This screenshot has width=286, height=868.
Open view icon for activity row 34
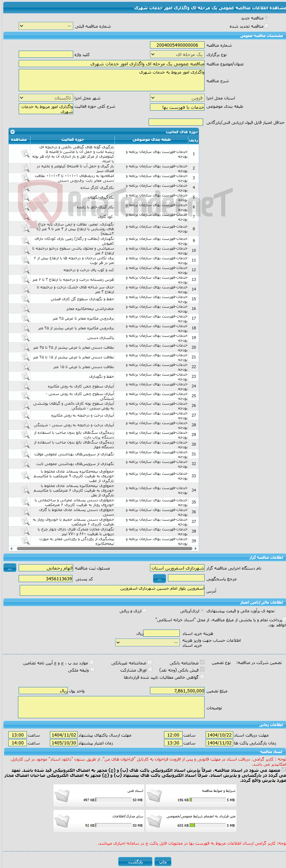tap(25, 490)
